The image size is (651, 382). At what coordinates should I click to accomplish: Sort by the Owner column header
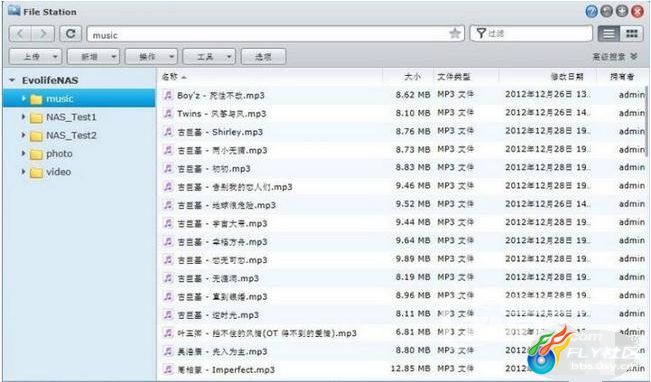point(622,77)
